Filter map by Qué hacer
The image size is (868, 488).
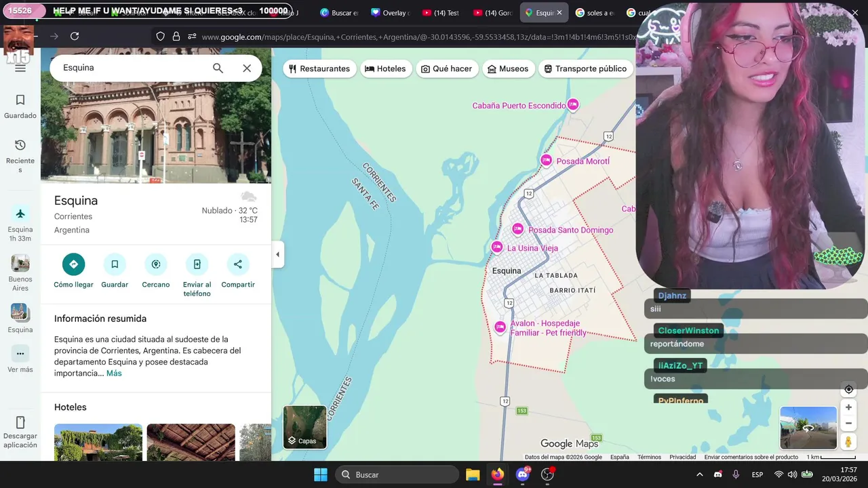(446, 68)
